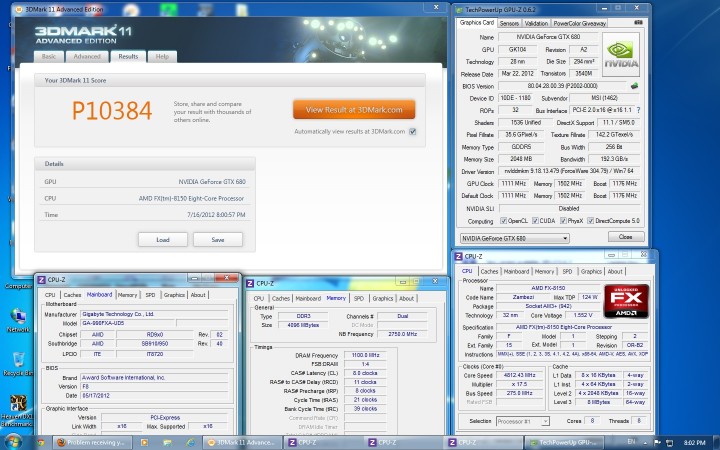The height and width of the screenshot is (450, 720).
Task: Click the GPU Name field in GPU-Z
Action: [x=548, y=37]
